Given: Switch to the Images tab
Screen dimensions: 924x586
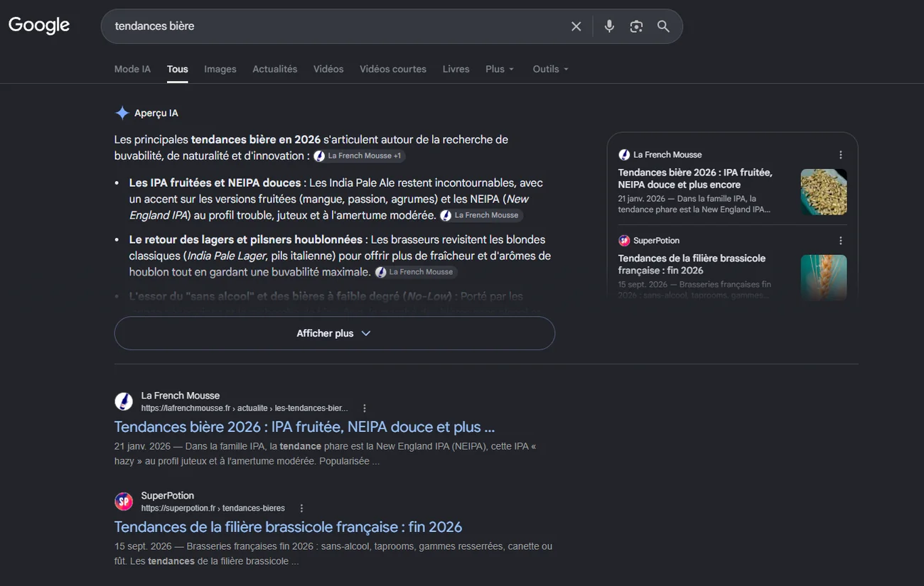Looking at the screenshot, I should pyautogui.click(x=220, y=69).
